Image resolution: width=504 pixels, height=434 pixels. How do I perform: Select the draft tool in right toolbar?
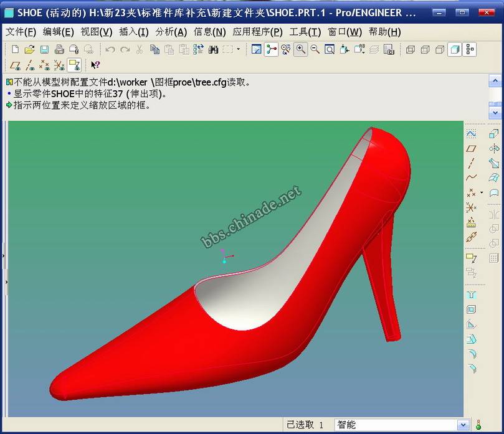coord(471,339)
